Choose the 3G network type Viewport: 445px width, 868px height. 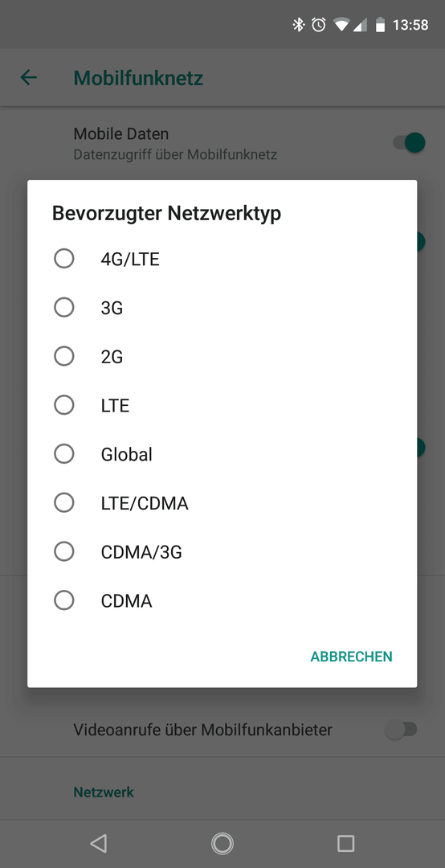pyautogui.click(x=222, y=307)
